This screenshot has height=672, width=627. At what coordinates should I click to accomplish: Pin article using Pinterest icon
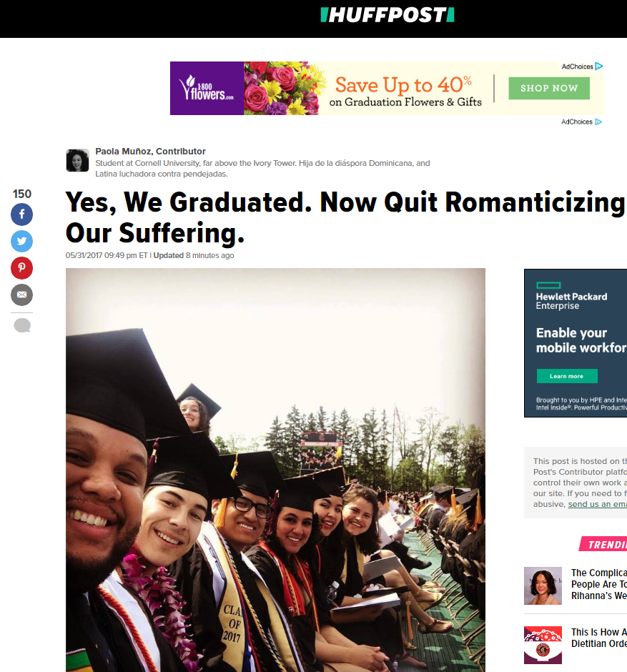click(x=21, y=268)
